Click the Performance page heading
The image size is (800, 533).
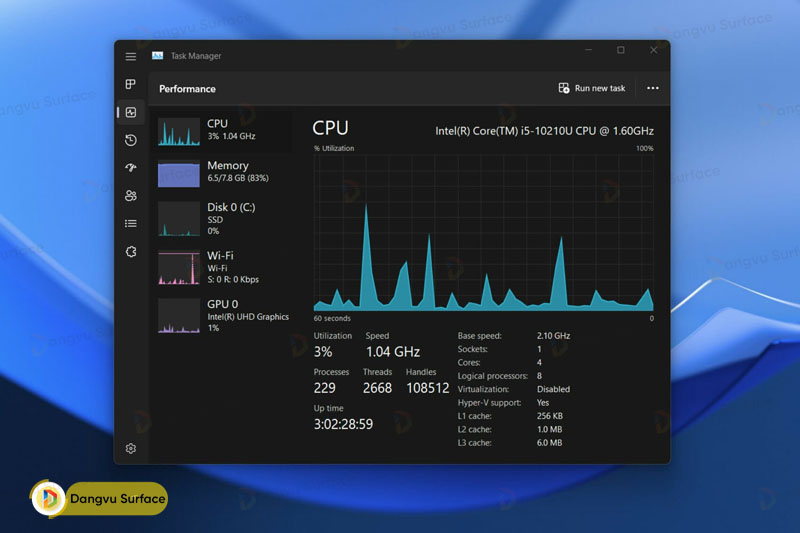(187, 89)
